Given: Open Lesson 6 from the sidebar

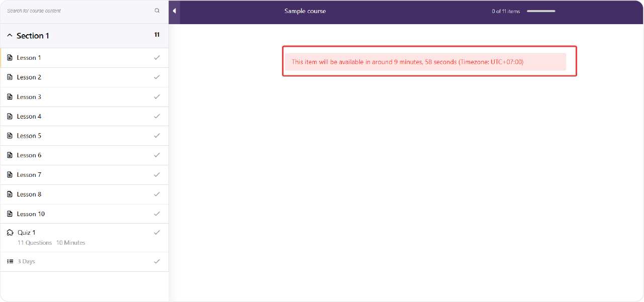Looking at the screenshot, I should [x=29, y=155].
